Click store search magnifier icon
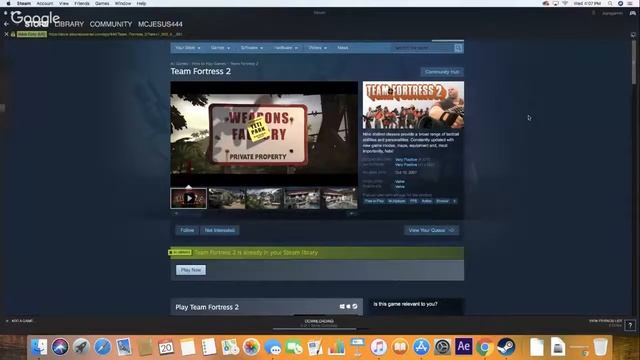The width and height of the screenshot is (640, 360). 458,48
